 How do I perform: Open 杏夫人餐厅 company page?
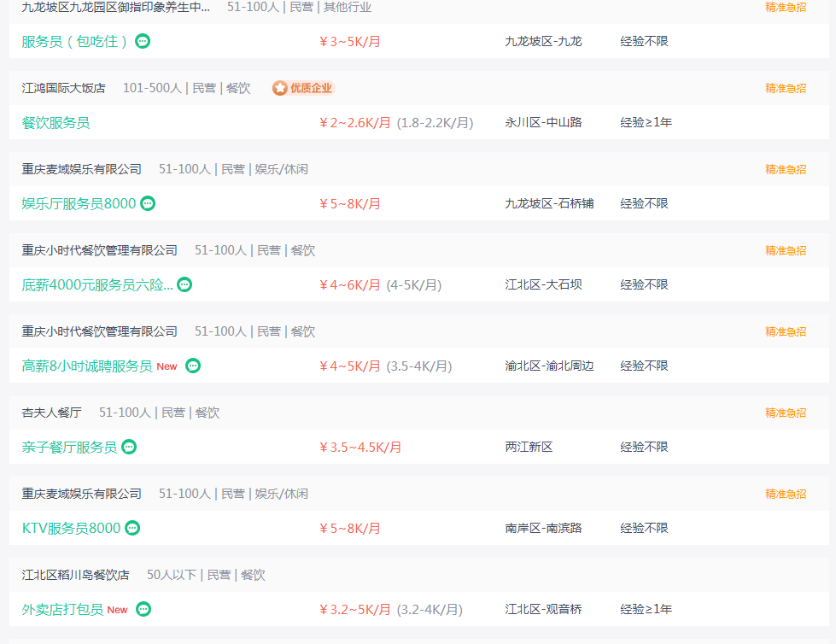point(52,413)
